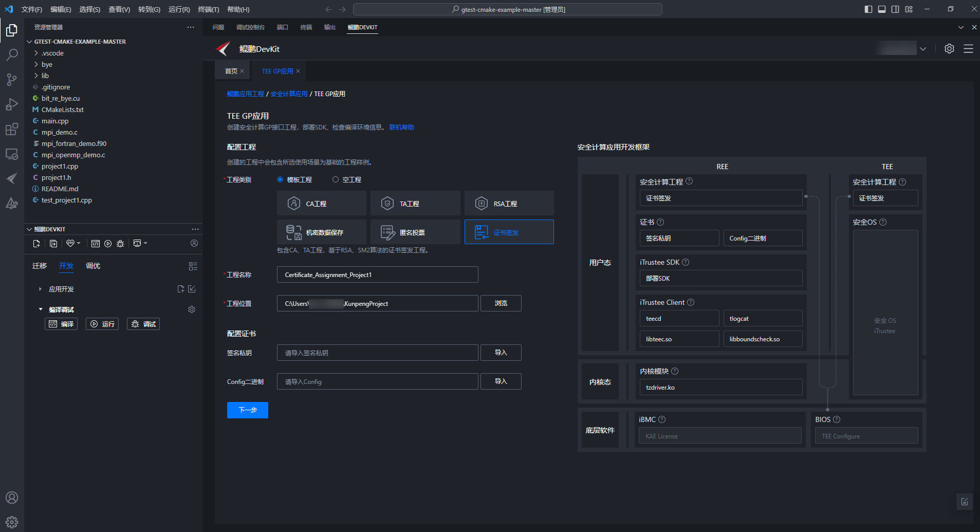Focus the 工程名称 input field
This screenshot has width=980, height=532.
click(x=378, y=274)
